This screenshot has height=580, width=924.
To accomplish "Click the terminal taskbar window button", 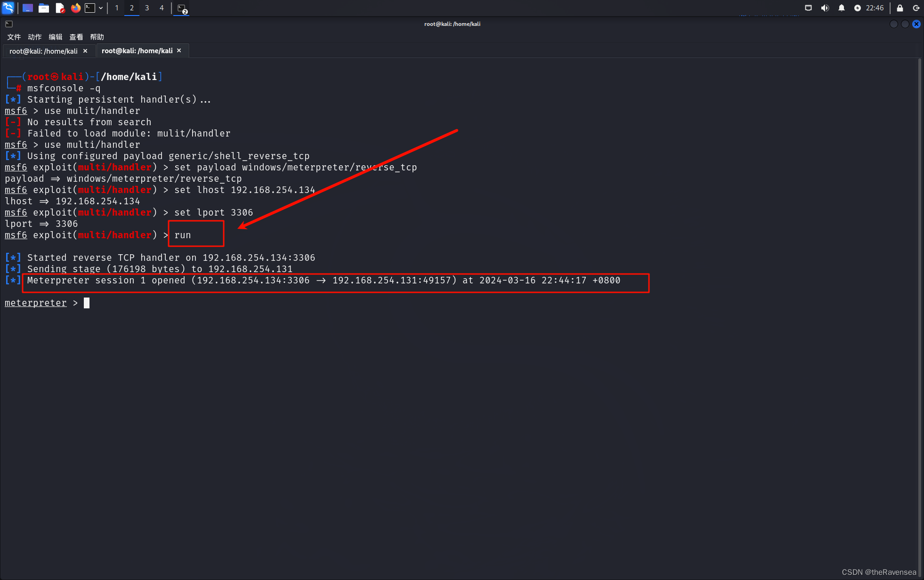I will (x=182, y=8).
